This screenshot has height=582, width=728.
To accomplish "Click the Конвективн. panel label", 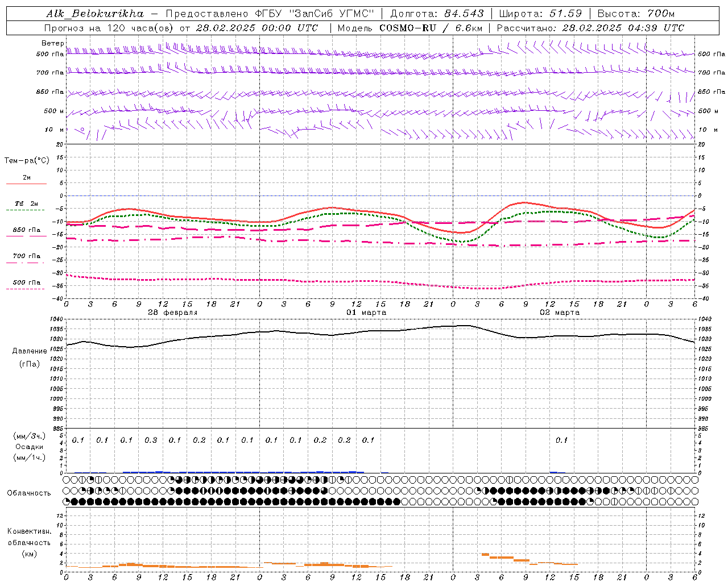I will tap(29, 531).
